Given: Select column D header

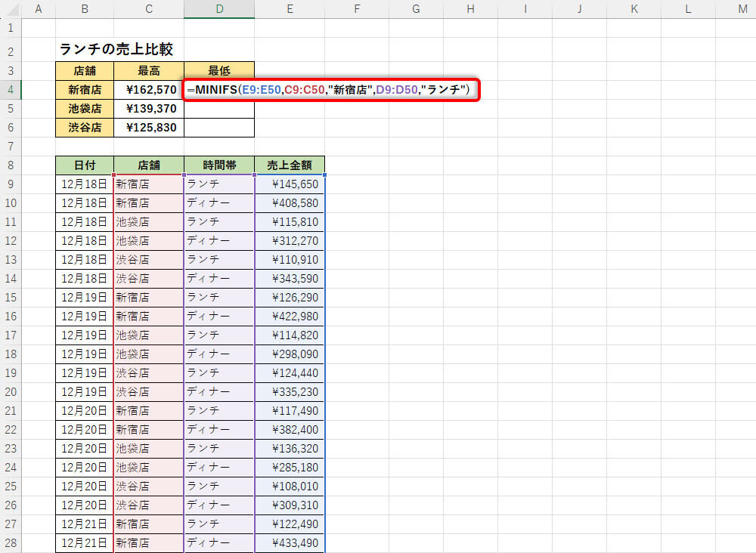Looking at the screenshot, I should (x=219, y=9).
